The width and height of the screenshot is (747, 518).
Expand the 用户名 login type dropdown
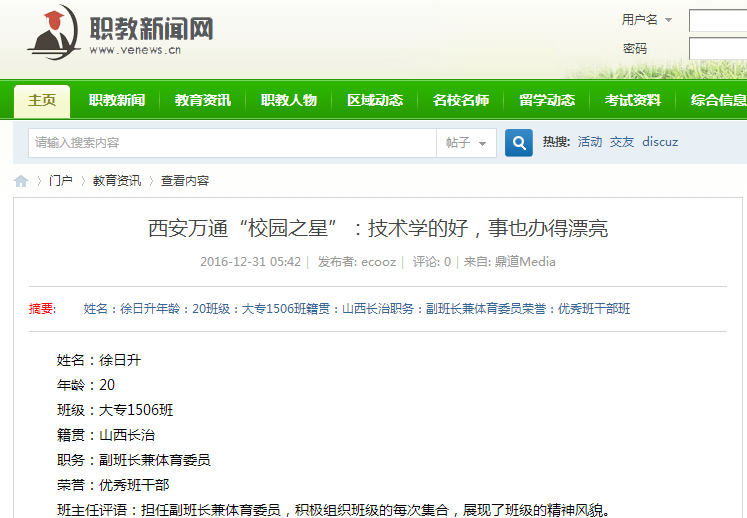point(647,19)
